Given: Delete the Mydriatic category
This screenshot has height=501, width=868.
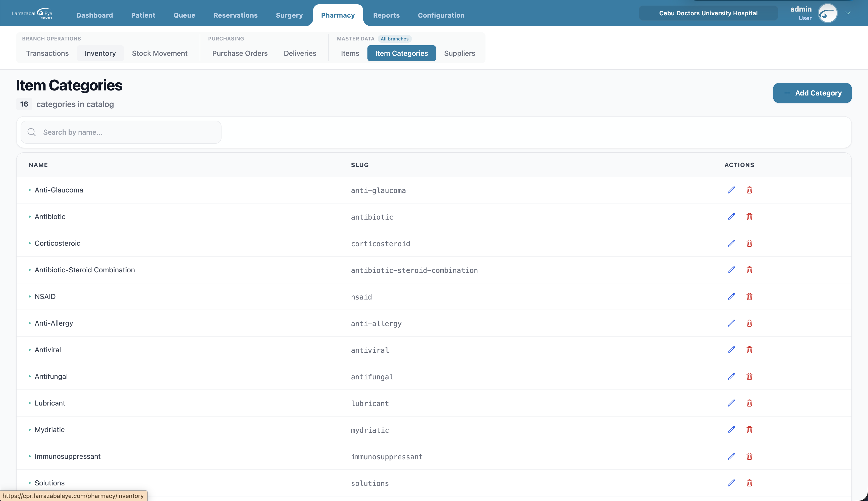Looking at the screenshot, I should point(749,429).
